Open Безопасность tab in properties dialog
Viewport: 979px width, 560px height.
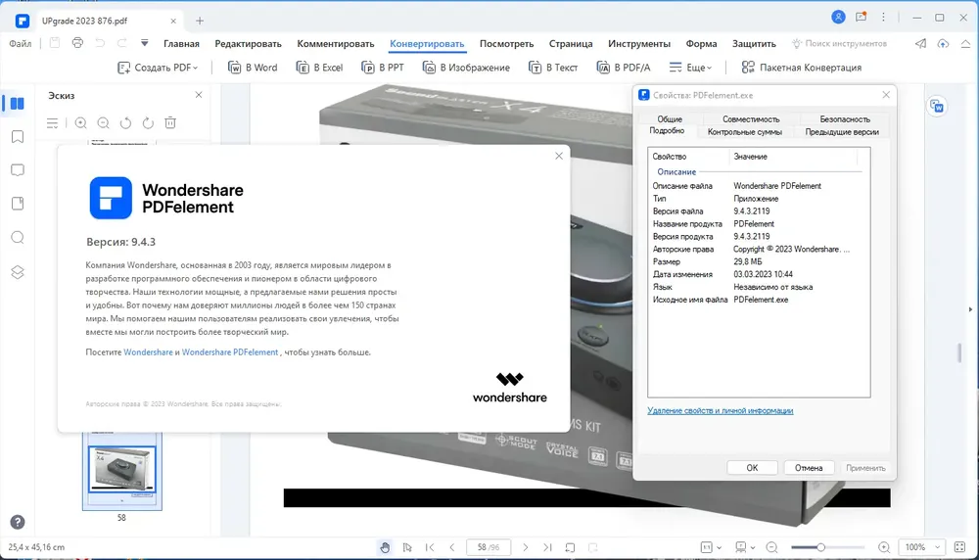point(845,118)
